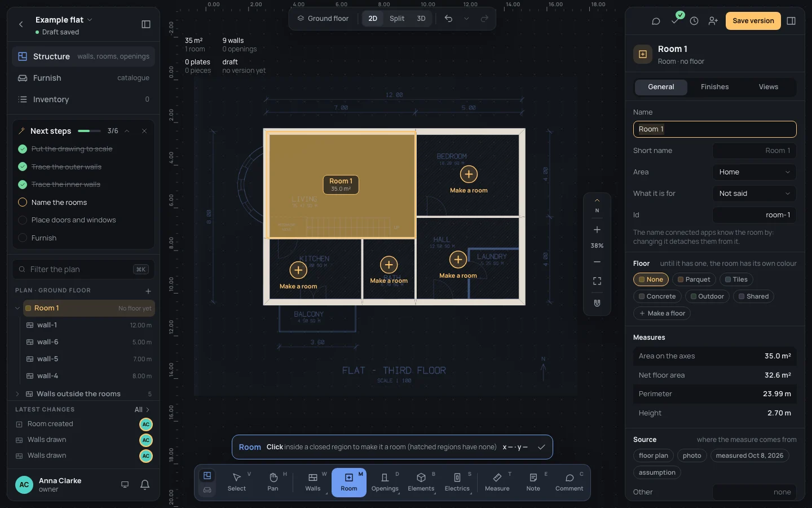This screenshot has height=508, width=812.
Task: Open the Example flat project menu
Action: pos(64,20)
